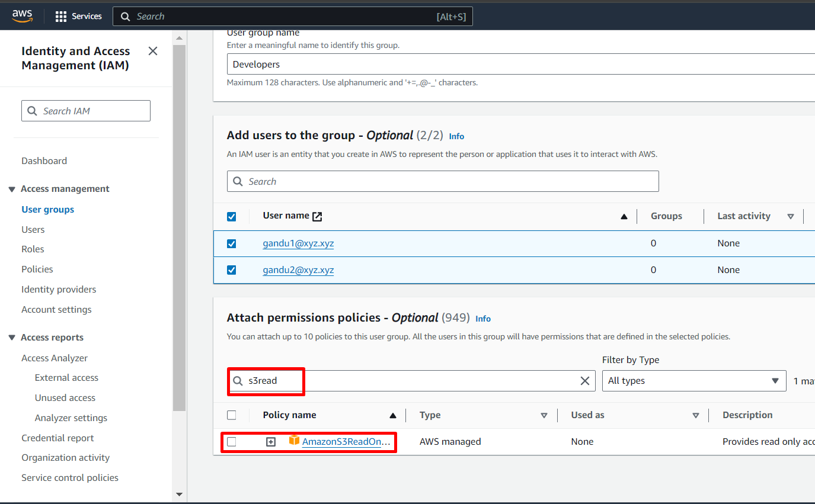Open Credential report

(x=57, y=438)
